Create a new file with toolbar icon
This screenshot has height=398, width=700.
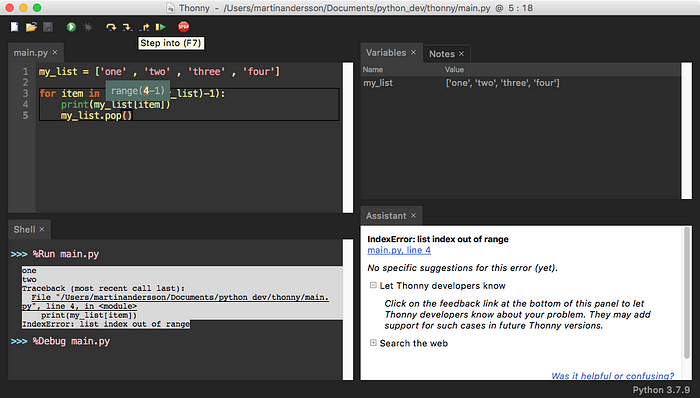(15, 27)
